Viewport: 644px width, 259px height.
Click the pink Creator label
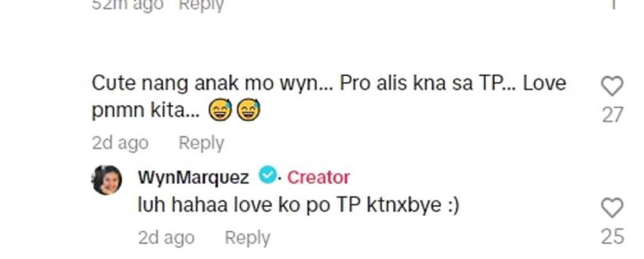coord(319,178)
